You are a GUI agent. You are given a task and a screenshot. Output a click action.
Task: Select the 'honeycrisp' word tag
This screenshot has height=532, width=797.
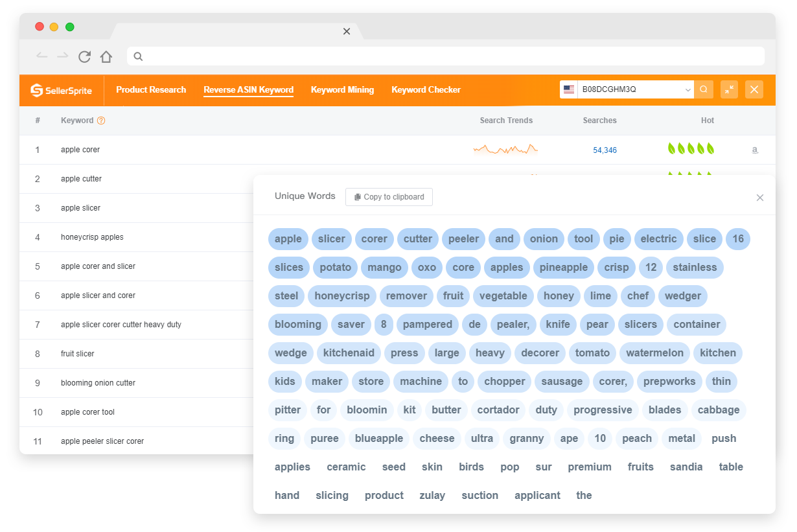click(341, 296)
